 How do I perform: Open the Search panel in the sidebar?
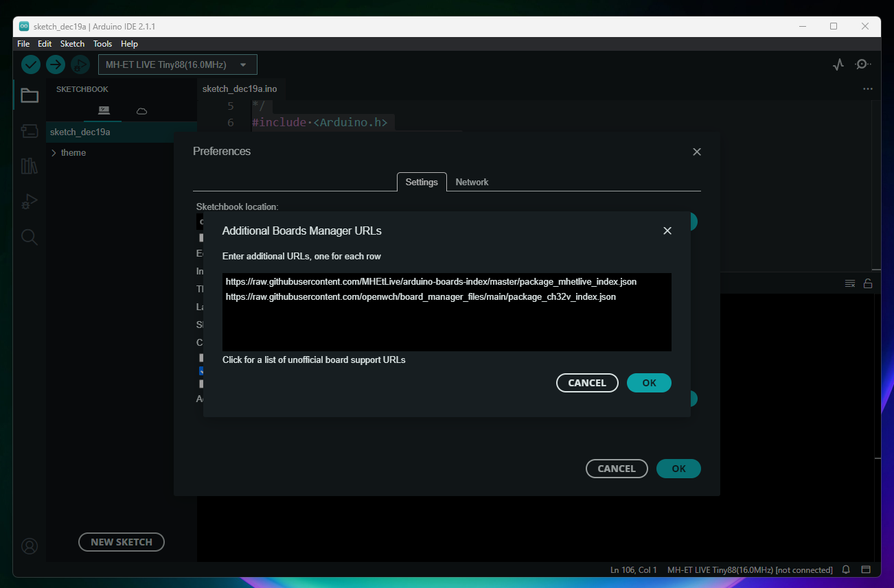tap(30, 237)
